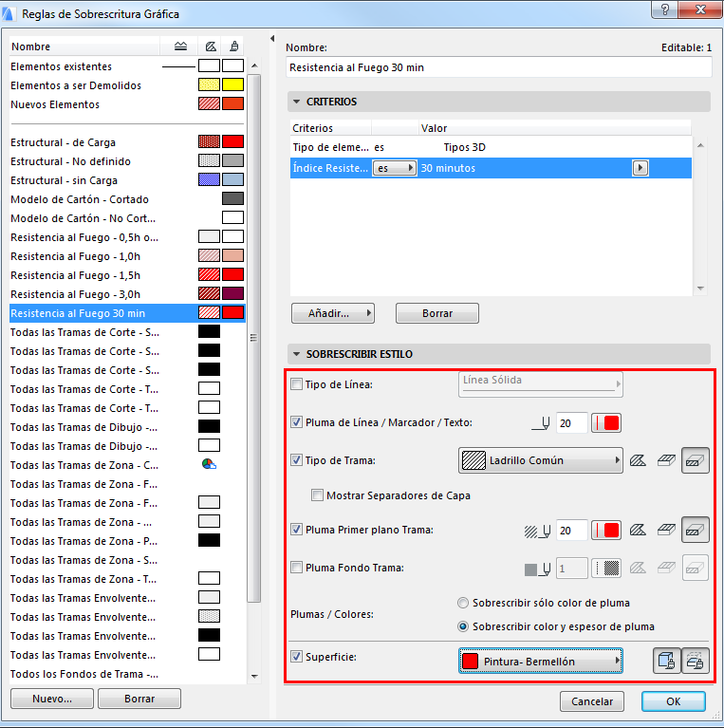Toggle cover fill icon in Pluma Primer plano row

pyautogui.click(x=666, y=530)
